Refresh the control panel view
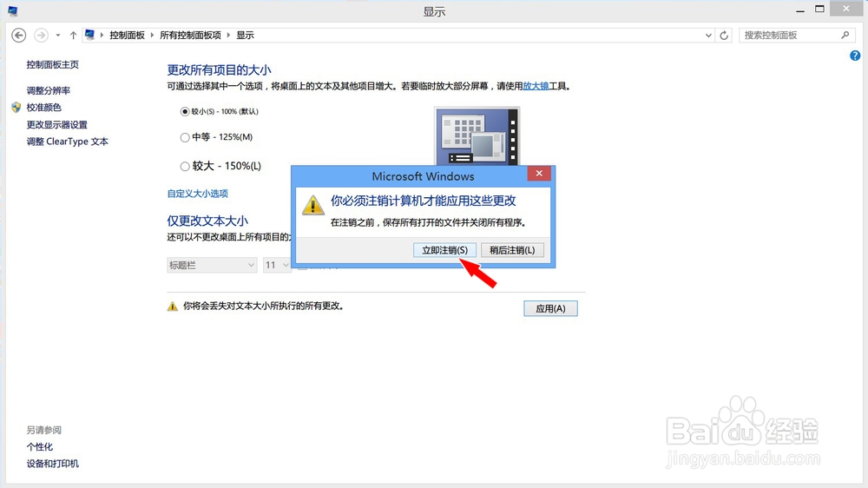The image size is (868, 488). pos(724,36)
